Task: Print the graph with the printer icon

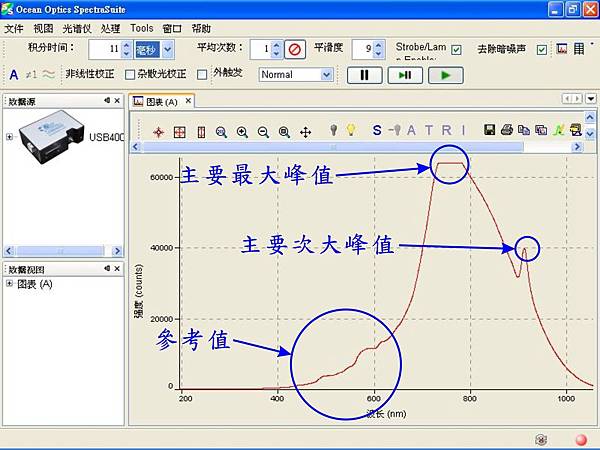Action: (507, 130)
